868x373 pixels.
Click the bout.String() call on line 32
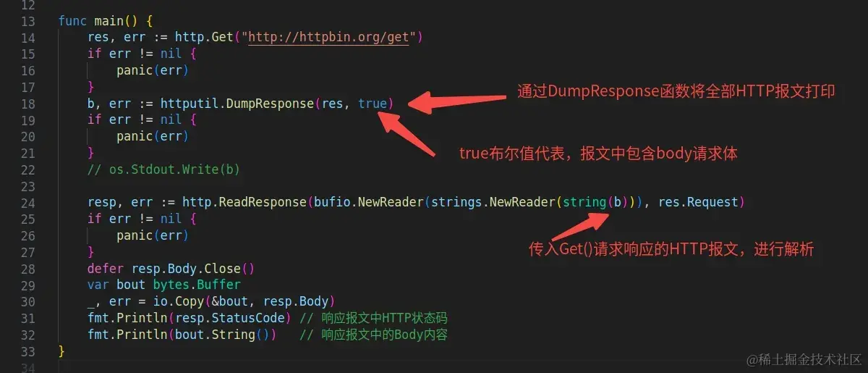click(x=229, y=335)
